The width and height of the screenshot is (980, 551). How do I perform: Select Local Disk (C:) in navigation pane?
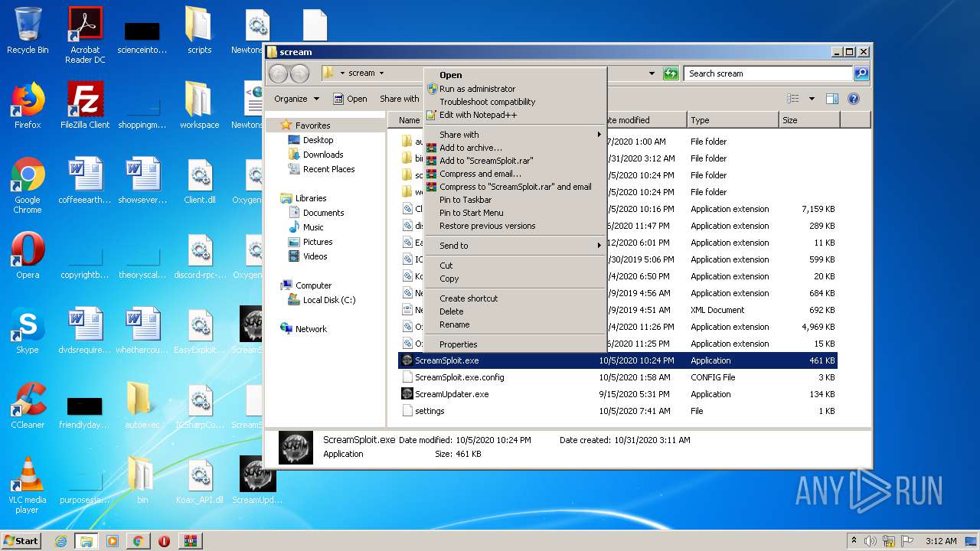[322, 300]
